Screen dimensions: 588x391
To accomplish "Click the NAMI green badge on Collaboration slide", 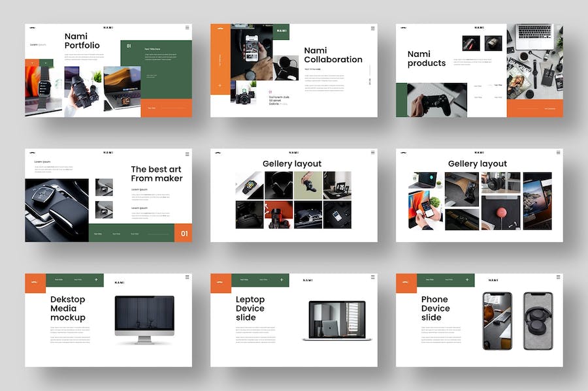I will [282, 31].
